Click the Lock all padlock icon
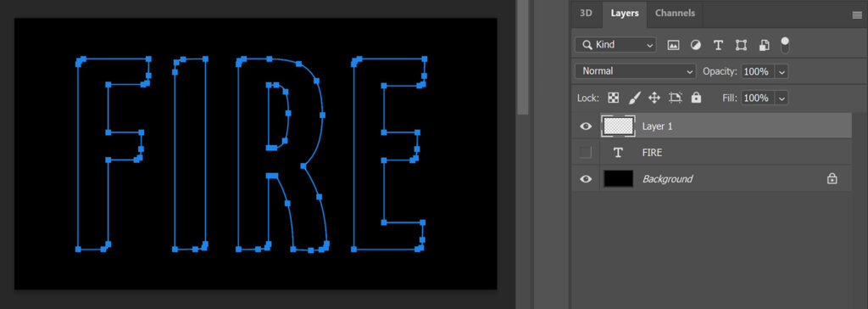Screen dimensions: 868x309 coord(697,98)
